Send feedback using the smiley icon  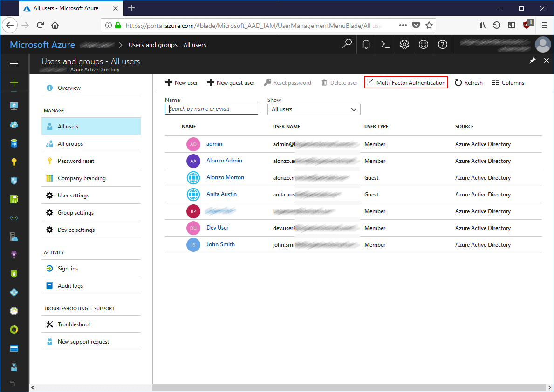(423, 44)
